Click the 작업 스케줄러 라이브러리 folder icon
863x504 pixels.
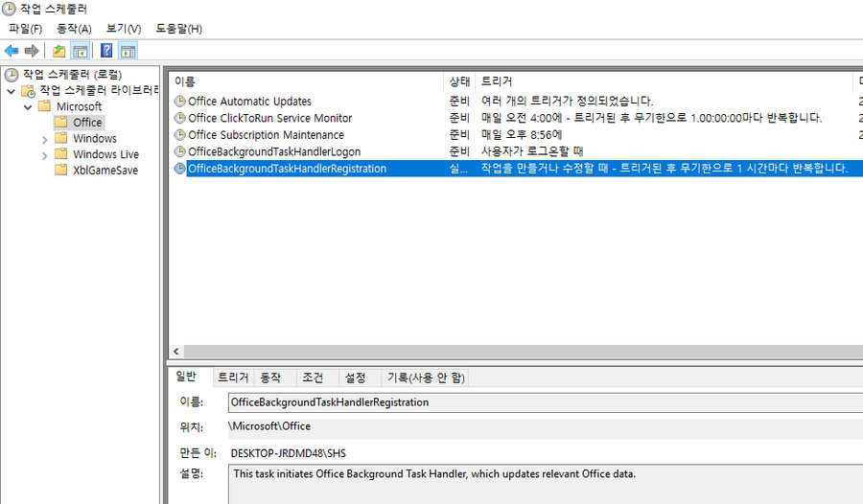[x=28, y=91]
